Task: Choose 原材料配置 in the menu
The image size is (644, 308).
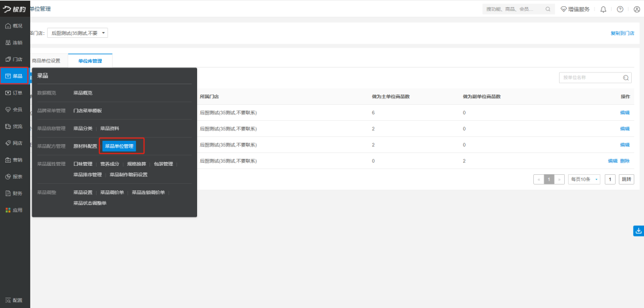Action: pyautogui.click(x=85, y=146)
